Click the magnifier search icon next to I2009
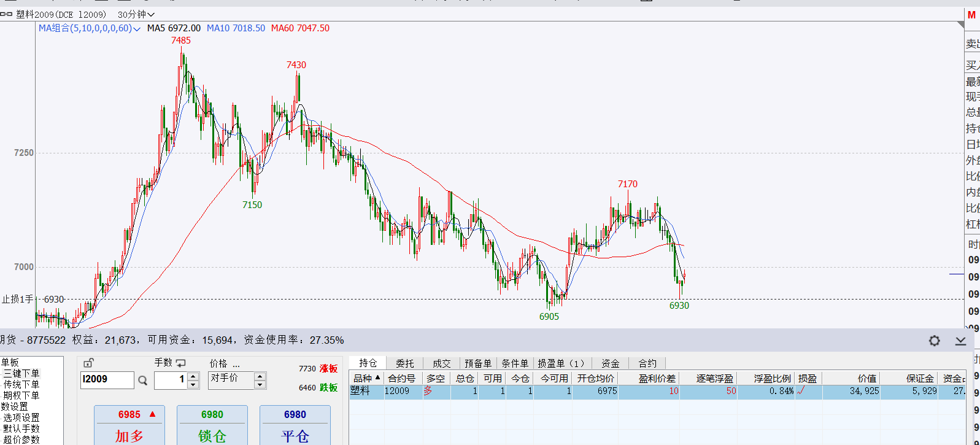 click(143, 381)
